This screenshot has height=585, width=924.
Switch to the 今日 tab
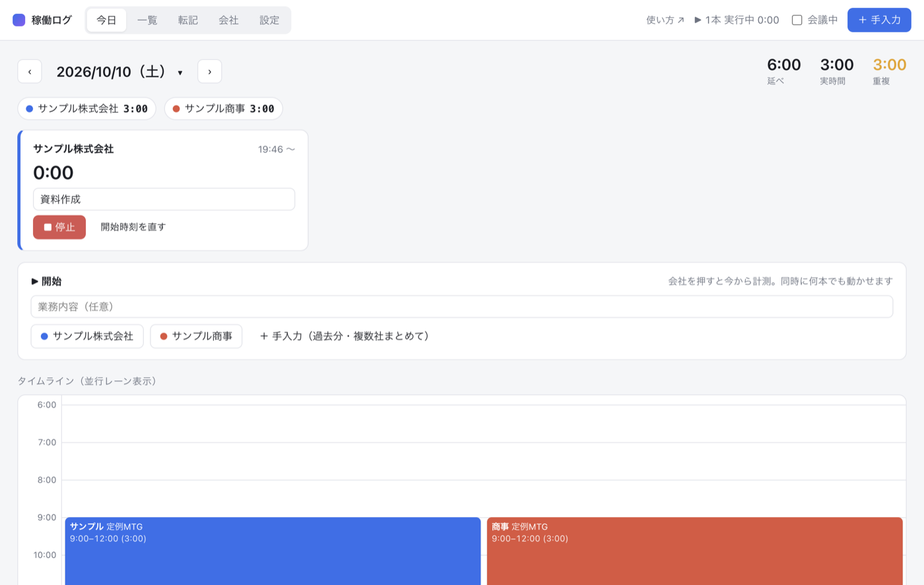tap(106, 20)
